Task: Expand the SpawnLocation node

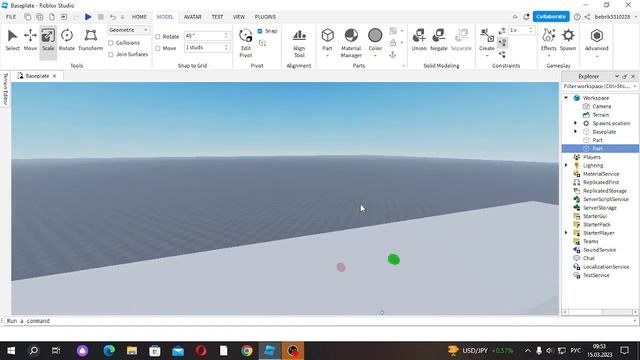Action: pyautogui.click(x=576, y=123)
